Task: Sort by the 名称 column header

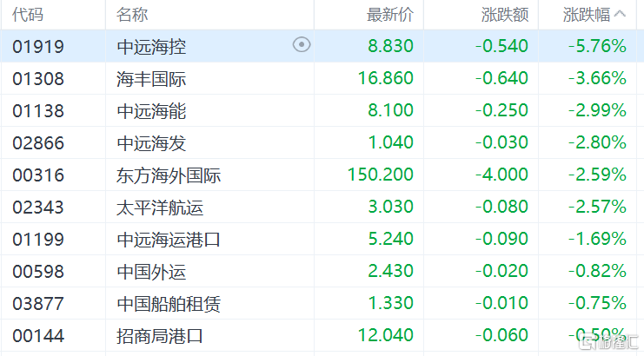Action: tap(132, 15)
